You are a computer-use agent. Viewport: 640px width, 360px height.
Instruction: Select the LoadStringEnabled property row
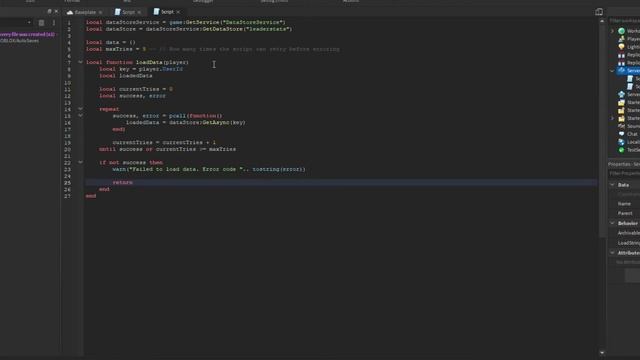point(624,243)
